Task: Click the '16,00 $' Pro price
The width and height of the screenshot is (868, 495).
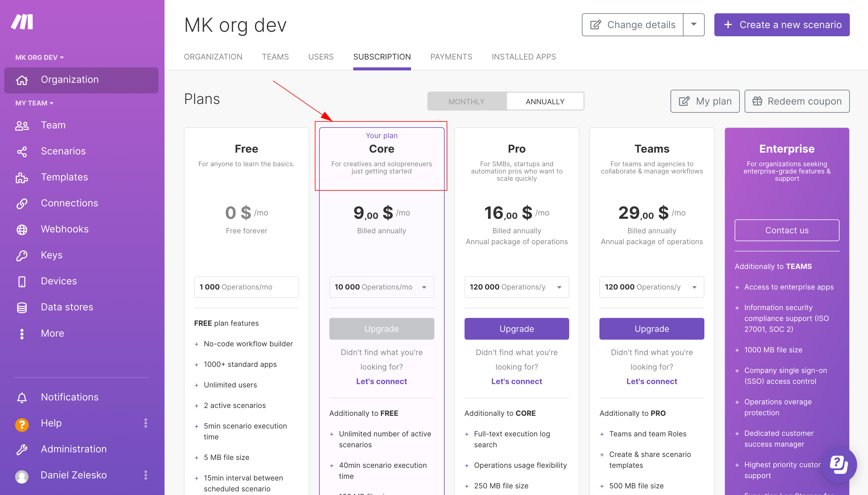Action: tap(508, 213)
